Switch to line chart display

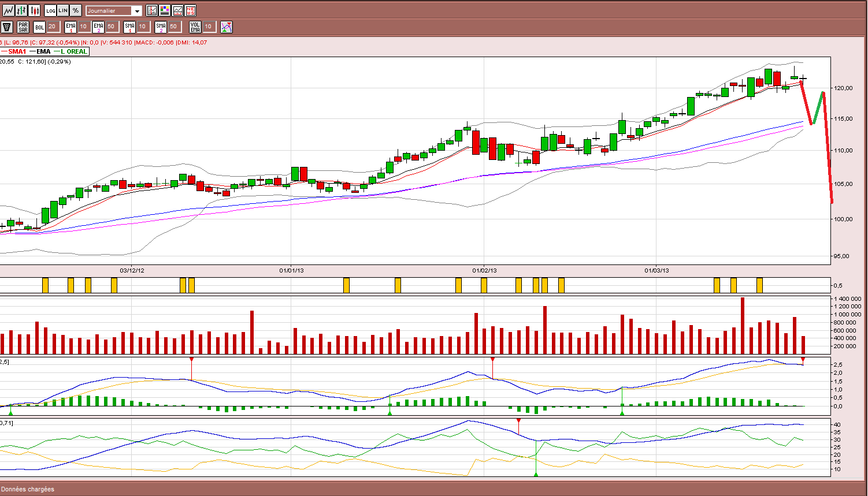[x=9, y=10]
